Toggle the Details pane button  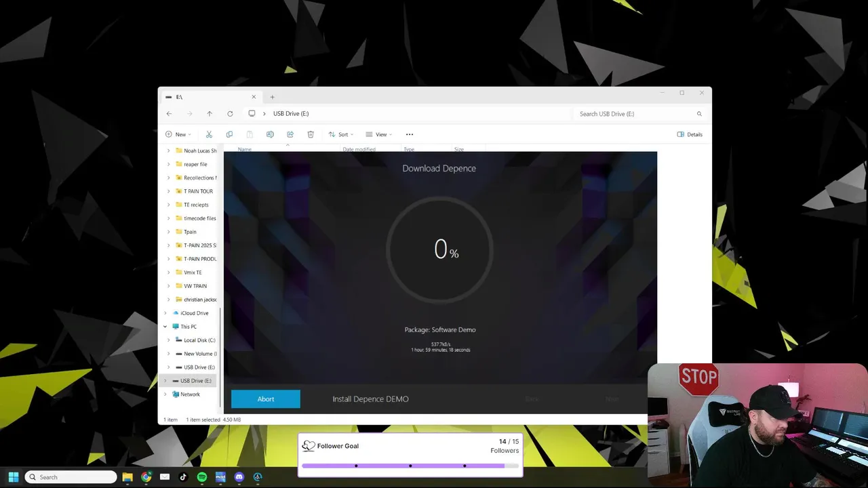[x=690, y=134]
